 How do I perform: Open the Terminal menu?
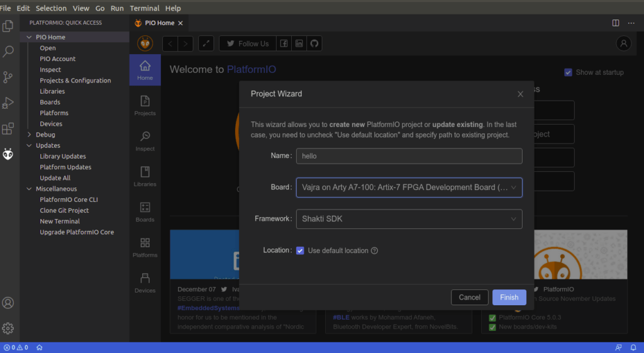tap(145, 8)
